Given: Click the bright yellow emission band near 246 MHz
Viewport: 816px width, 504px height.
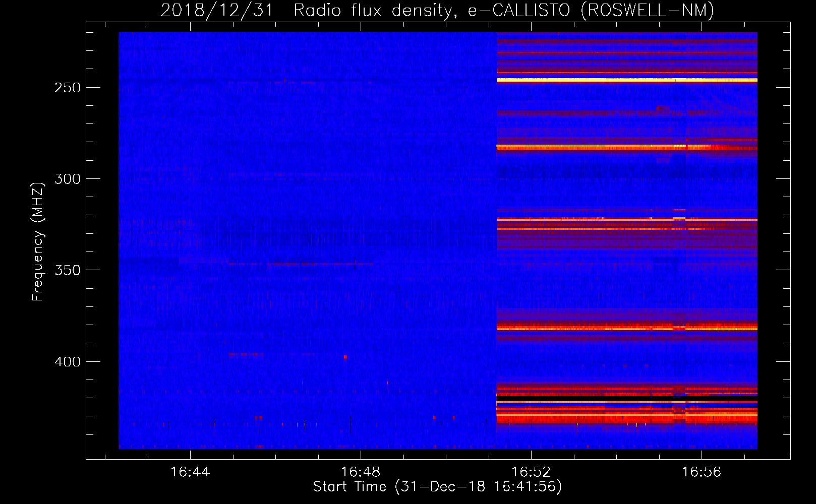Looking at the screenshot, I should [x=627, y=80].
